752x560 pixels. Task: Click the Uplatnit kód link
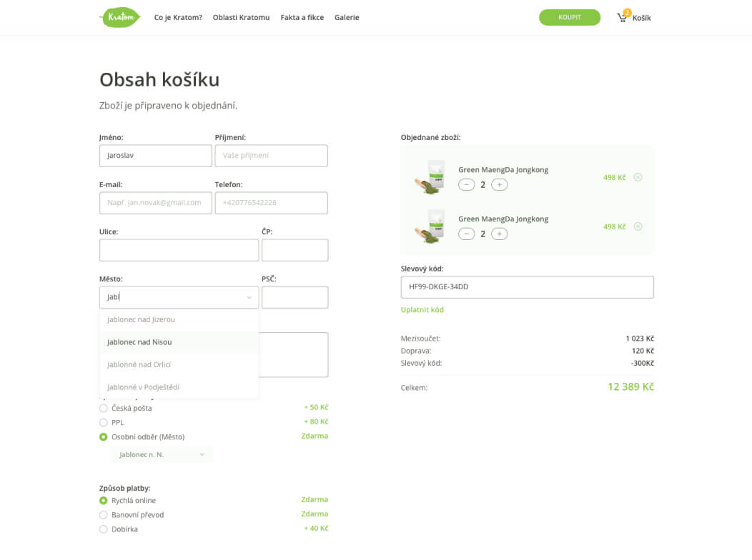(x=422, y=310)
